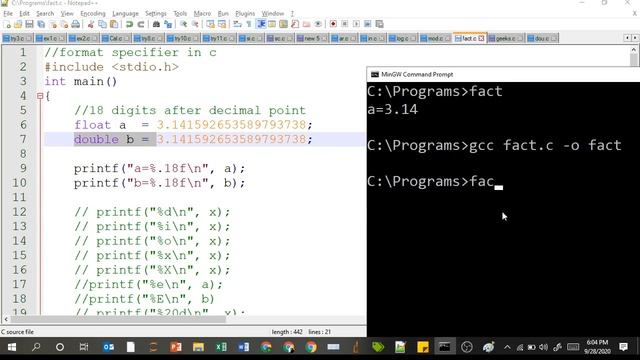
Task: Toggle the Monitoring eye icon
Action: pos(318,24)
